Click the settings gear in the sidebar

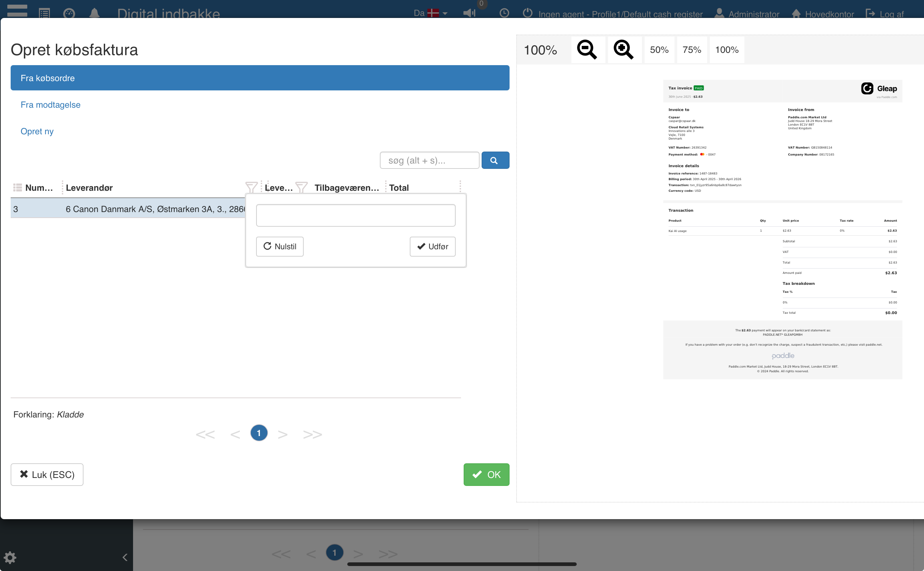click(10, 557)
